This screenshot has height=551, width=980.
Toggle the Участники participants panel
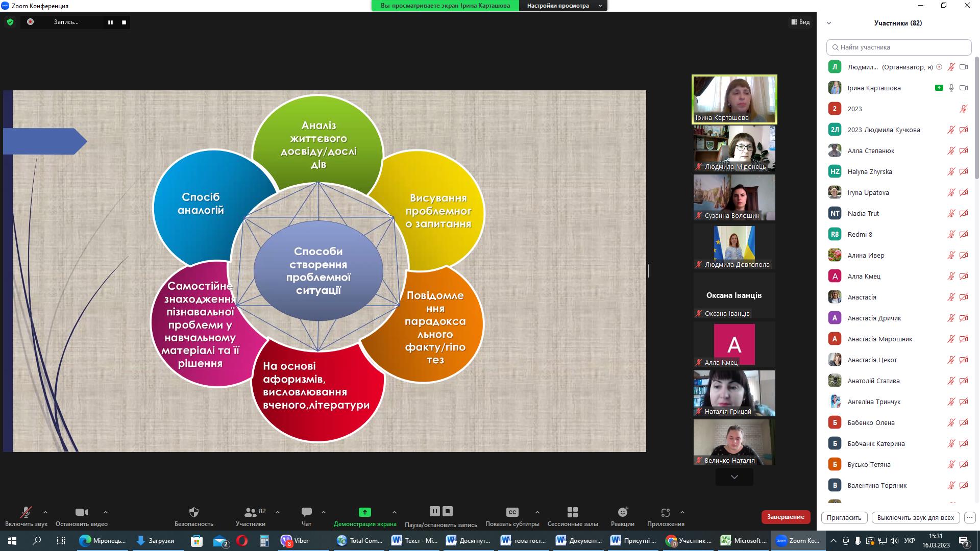250,512
